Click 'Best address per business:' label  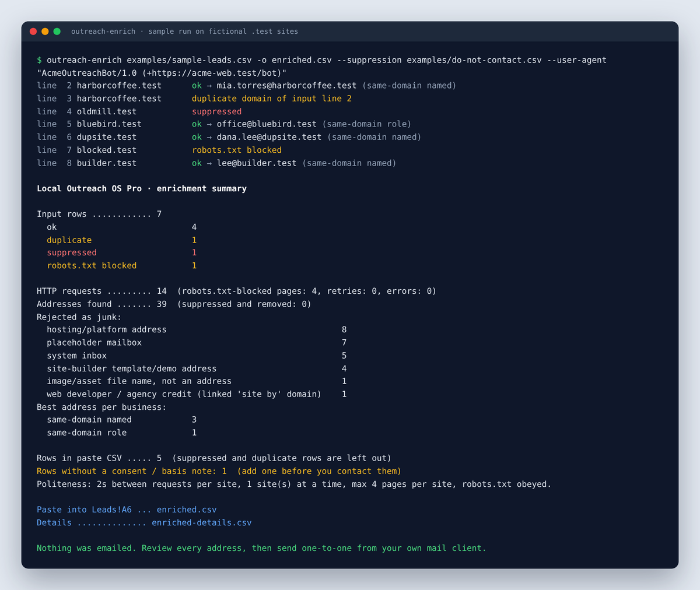(x=101, y=407)
